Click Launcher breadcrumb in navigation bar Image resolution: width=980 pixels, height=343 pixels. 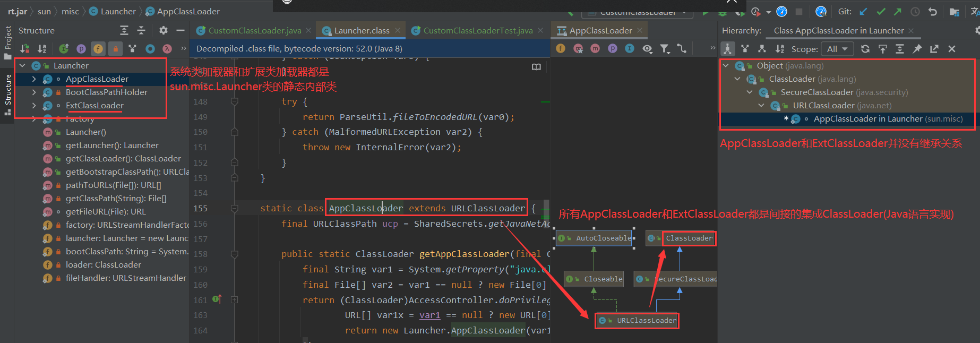113,12
